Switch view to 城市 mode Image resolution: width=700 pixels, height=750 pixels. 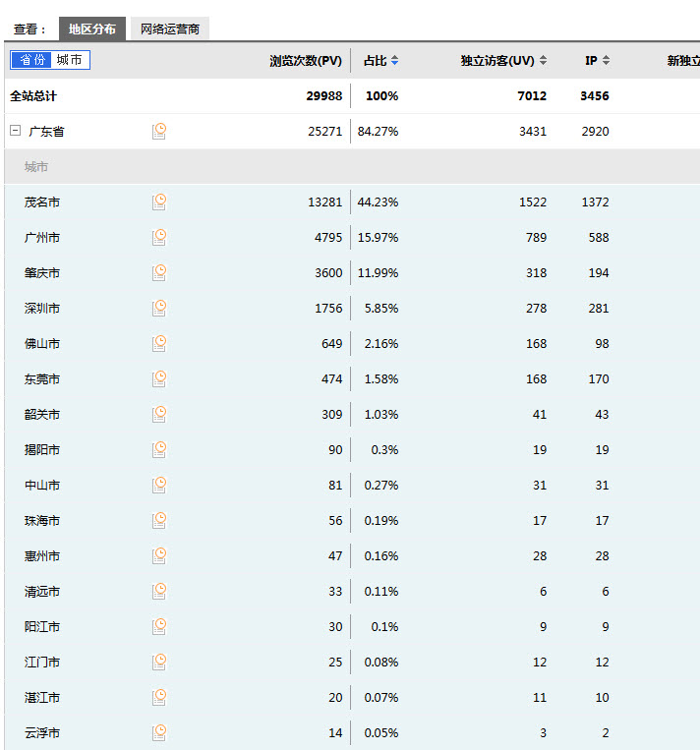(x=70, y=60)
